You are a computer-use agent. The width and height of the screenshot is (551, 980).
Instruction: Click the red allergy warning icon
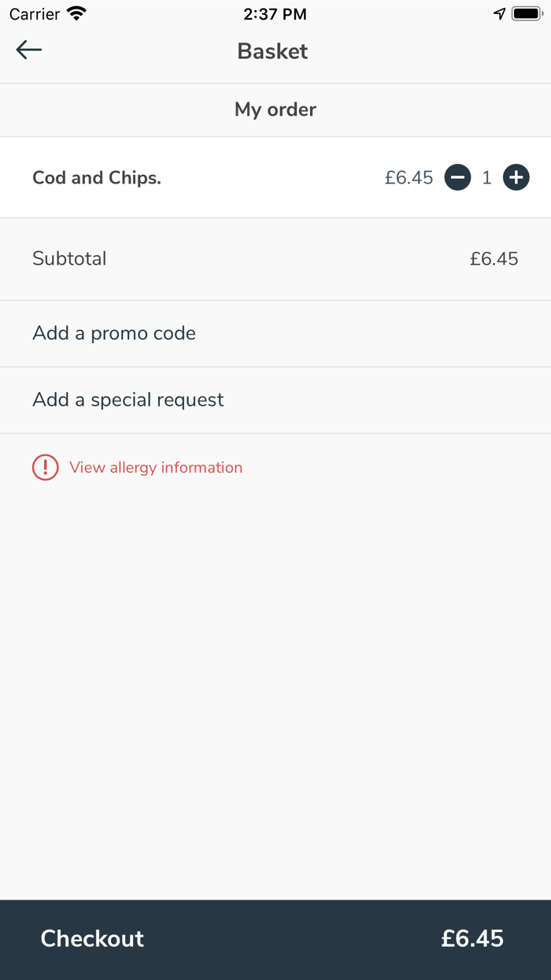coord(45,467)
